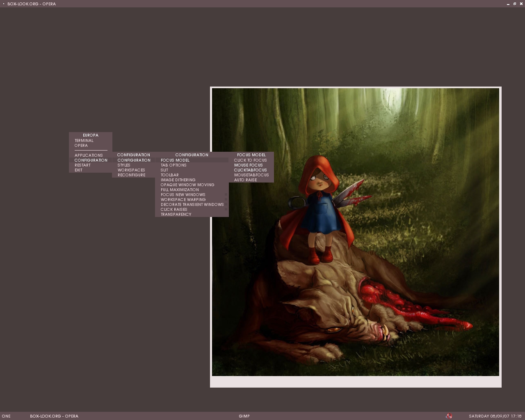This screenshot has height=420, width=525.
Task: Switch to GIMP taskbar entry
Action: [244, 416]
